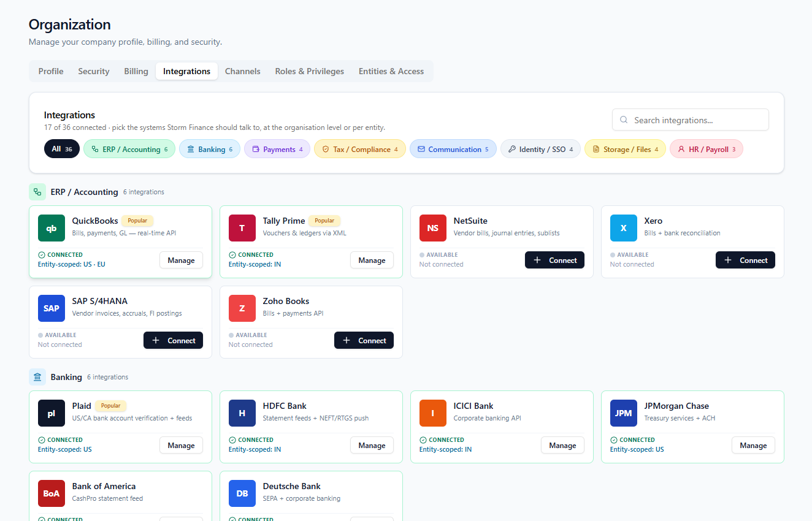The width and height of the screenshot is (812, 521).
Task: Open the Billing tab
Action: [136, 71]
